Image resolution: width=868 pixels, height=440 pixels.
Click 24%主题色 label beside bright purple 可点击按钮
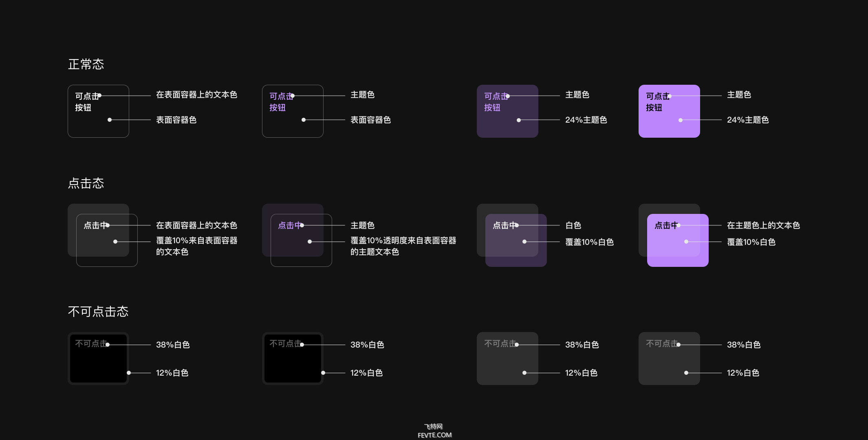[748, 120]
